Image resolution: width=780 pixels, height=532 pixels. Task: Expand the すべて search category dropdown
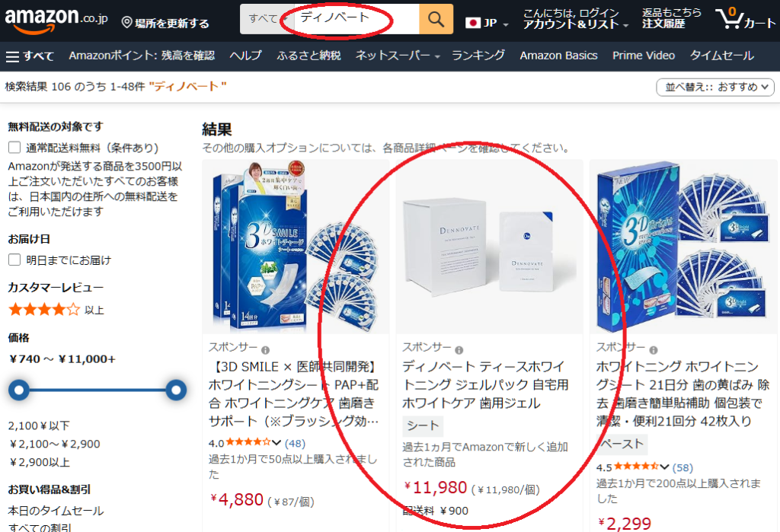coord(267,19)
